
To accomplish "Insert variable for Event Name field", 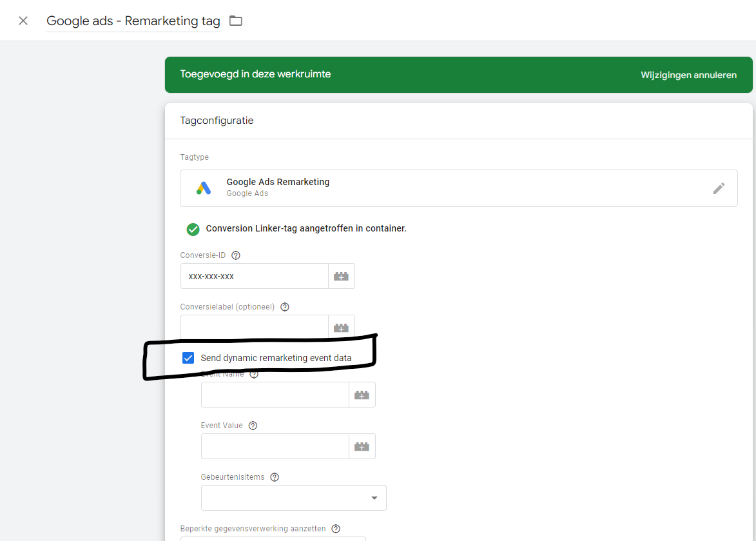I will click(x=362, y=395).
